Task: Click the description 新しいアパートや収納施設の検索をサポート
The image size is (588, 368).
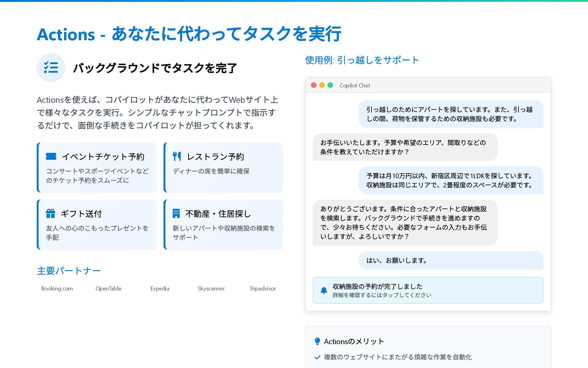Action: click(224, 233)
